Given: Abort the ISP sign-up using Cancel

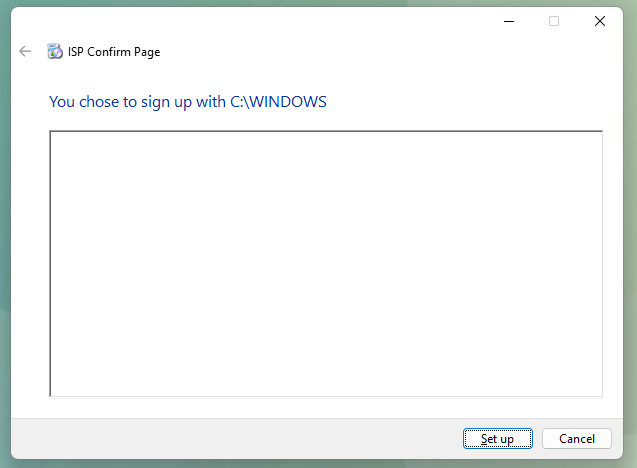Looking at the screenshot, I should point(577,439).
